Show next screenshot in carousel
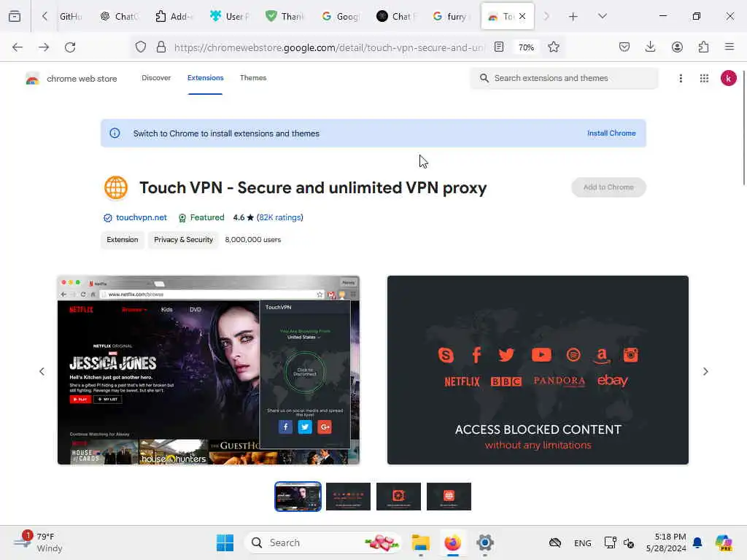Viewport: 747px width, 560px height. [x=705, y=371]
